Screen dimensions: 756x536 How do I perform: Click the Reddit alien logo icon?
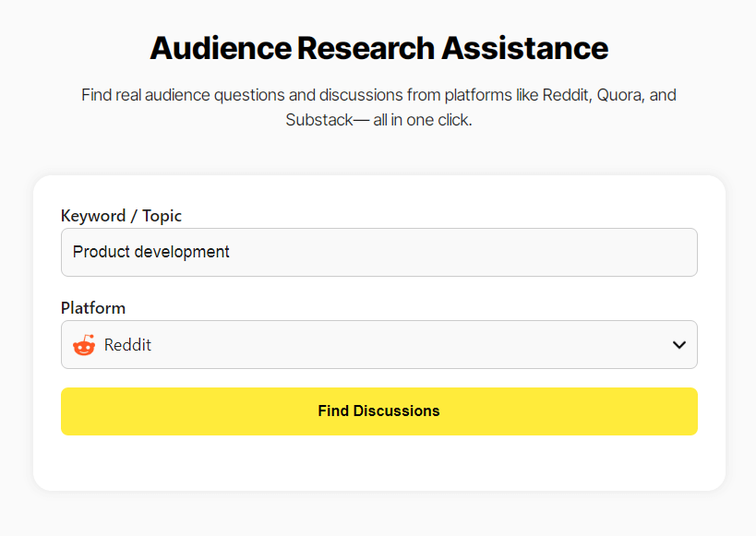[x=84, y=345]
